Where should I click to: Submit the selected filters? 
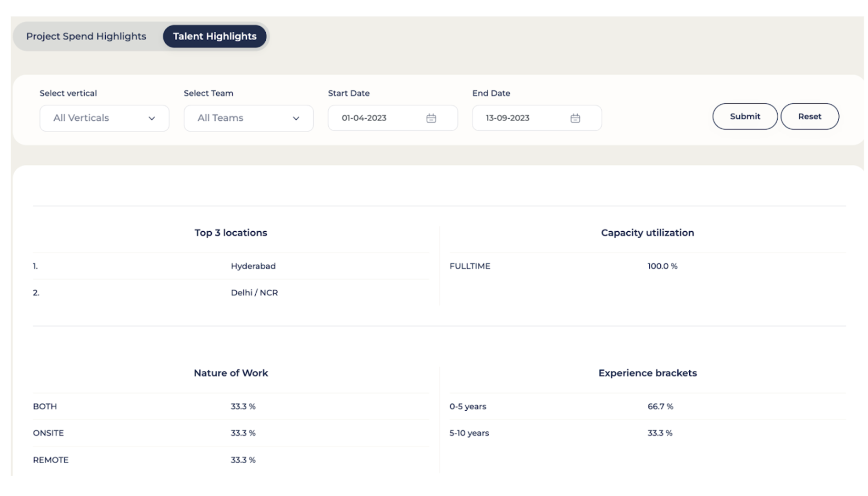(x=745, y=116)
